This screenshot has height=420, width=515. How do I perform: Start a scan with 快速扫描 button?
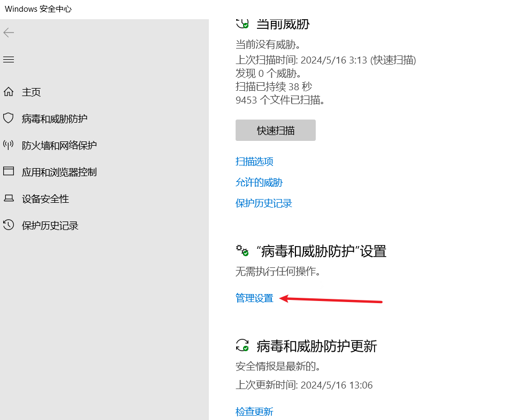click(x=276, y=130)
